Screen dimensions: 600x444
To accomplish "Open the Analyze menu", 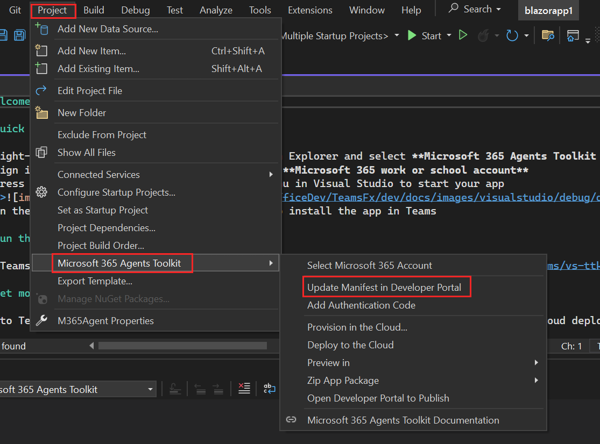I will [x=216, y=10].
